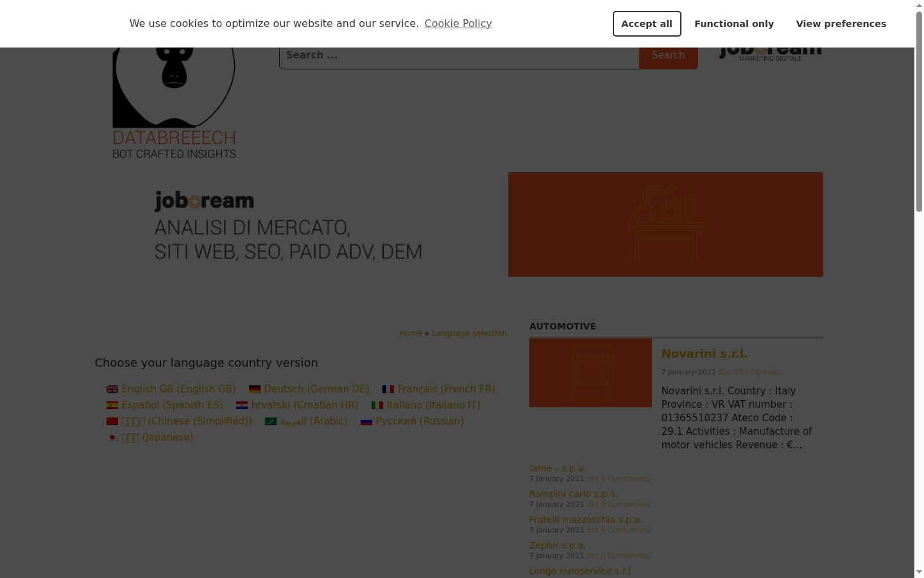Select English GB language
Screen dimensions: 924x578
pyautogui.click(x=178, y=389)
